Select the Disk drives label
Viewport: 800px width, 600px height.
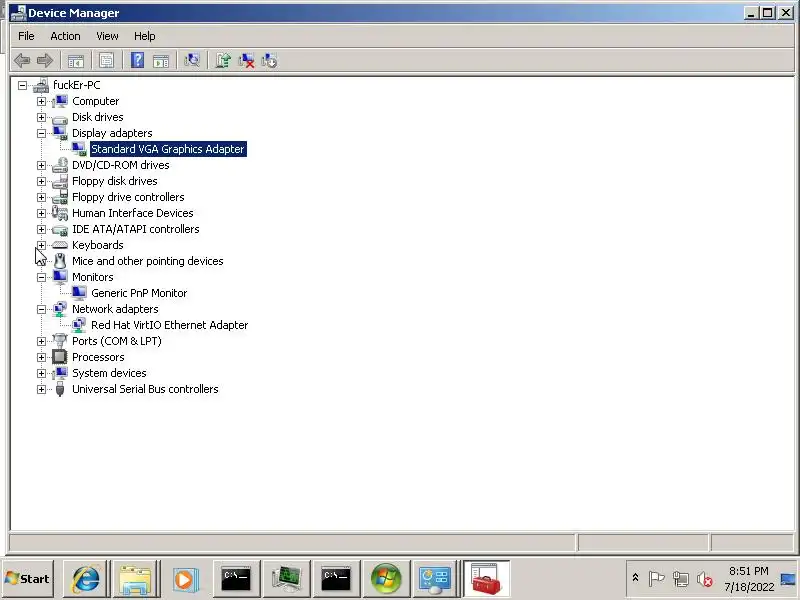[97, 117]
